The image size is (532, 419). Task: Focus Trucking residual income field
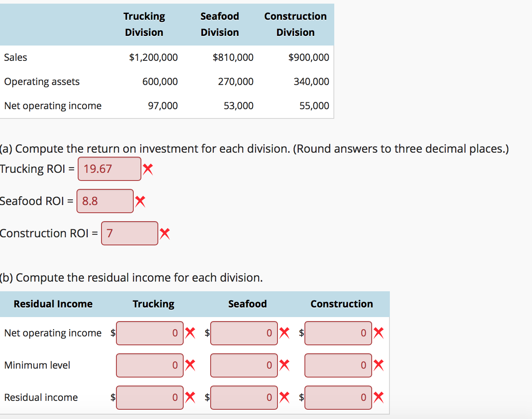coord(150,398)
